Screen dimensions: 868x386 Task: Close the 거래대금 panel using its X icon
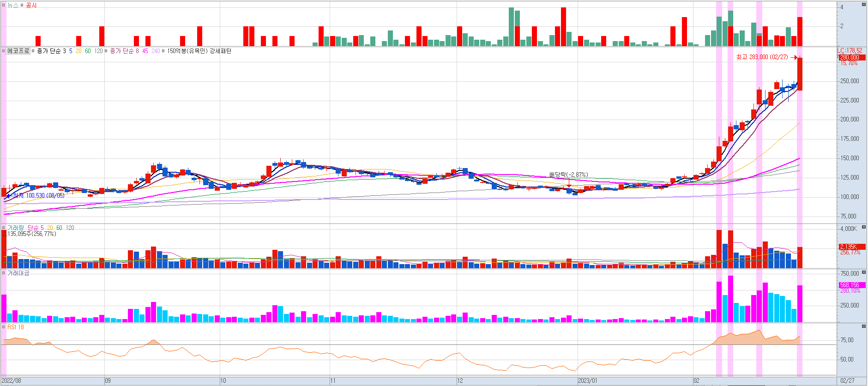[863, 272]
